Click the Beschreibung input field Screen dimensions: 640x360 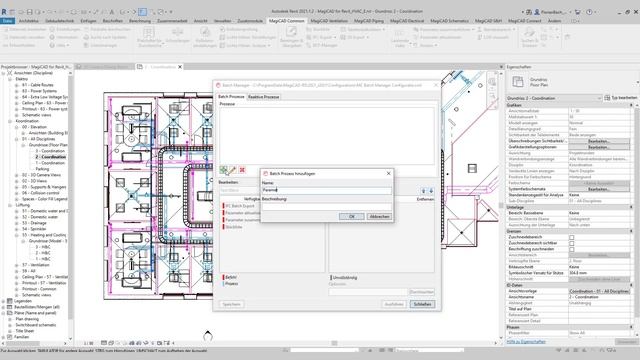tap(327, 207)
